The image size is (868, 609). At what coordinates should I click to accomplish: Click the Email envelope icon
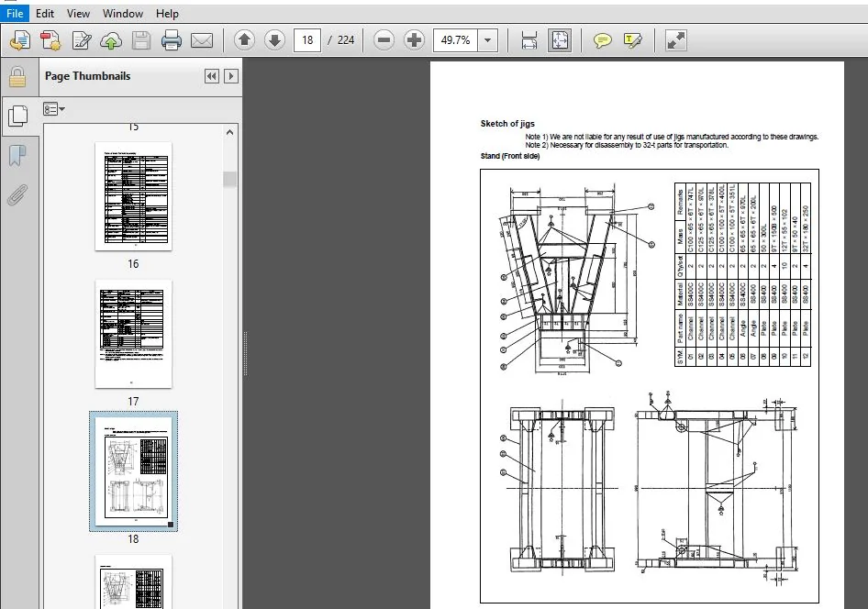(202, 40)
